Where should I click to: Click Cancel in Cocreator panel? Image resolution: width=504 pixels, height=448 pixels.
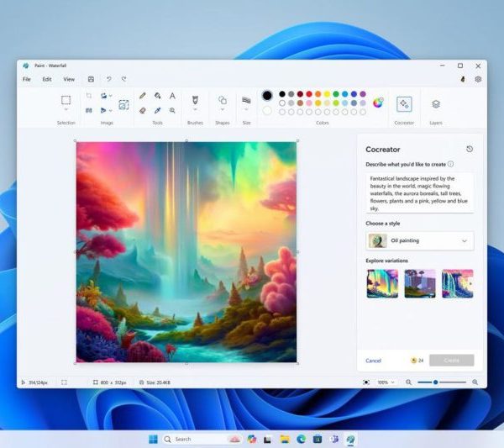[x=373, y=361]
